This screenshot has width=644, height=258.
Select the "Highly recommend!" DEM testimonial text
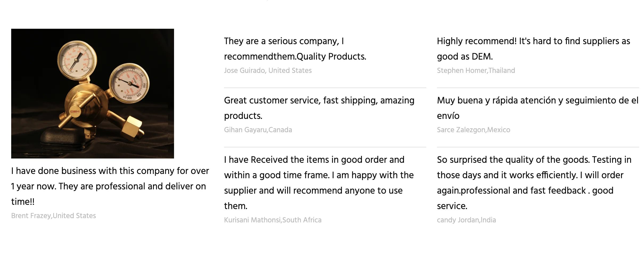(x=533, y=49)
